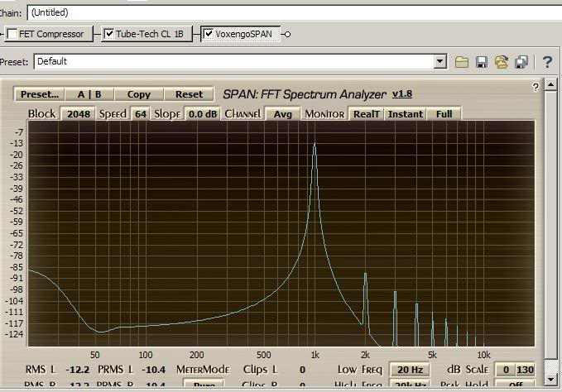Screen dimensions: 562x392
Task: Select the RealT monitor mode
Action: tap(366, 114)
